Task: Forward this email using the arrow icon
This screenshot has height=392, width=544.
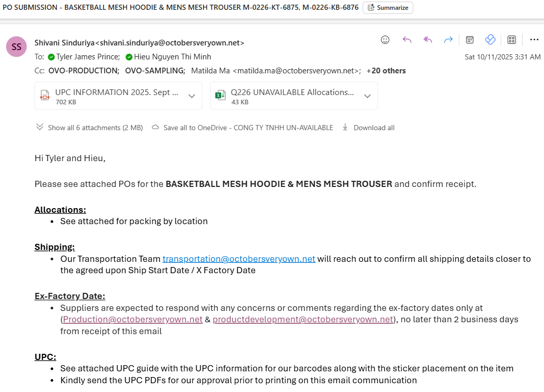Action: tap(448, 40)
